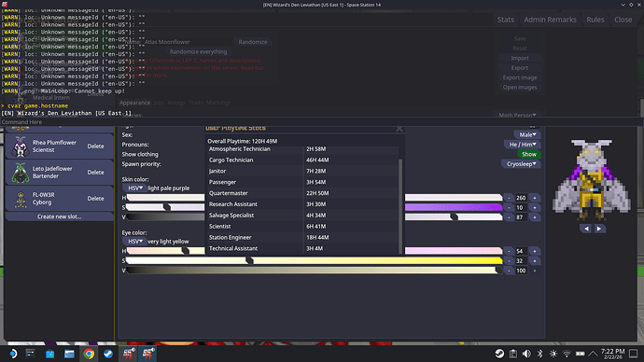Open the Wi-Fi network tray icon
The height and width of the screenshot is (362, 644).
[x=567, y=354]
